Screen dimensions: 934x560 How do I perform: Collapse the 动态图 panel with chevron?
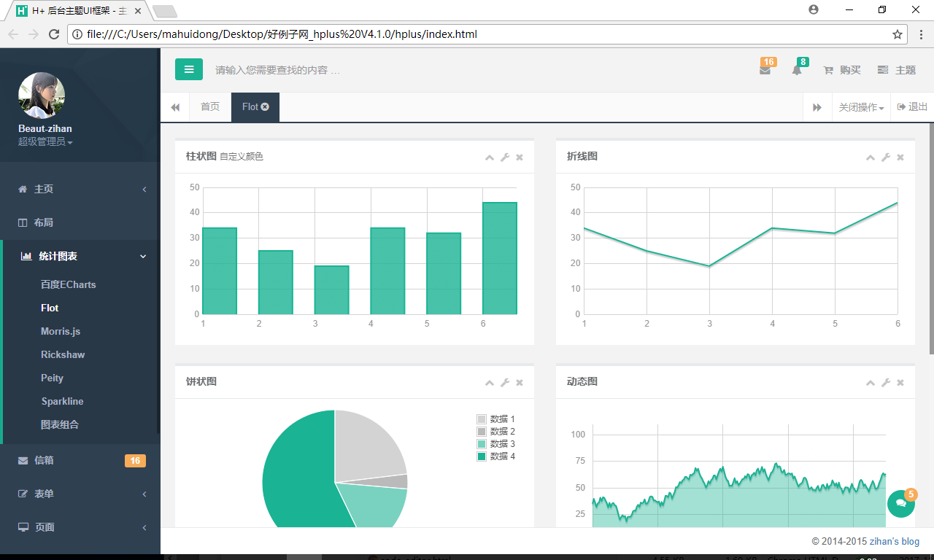point(871,383)
